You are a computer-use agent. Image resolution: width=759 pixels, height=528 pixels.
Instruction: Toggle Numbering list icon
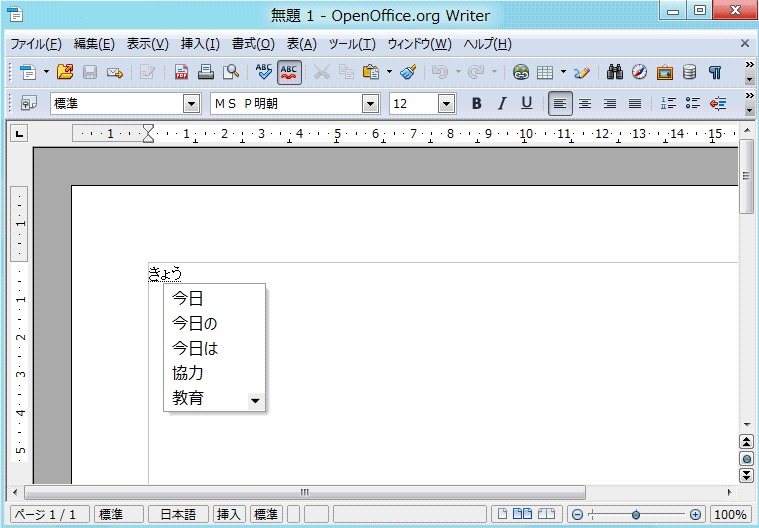click(x=668, y=103)
